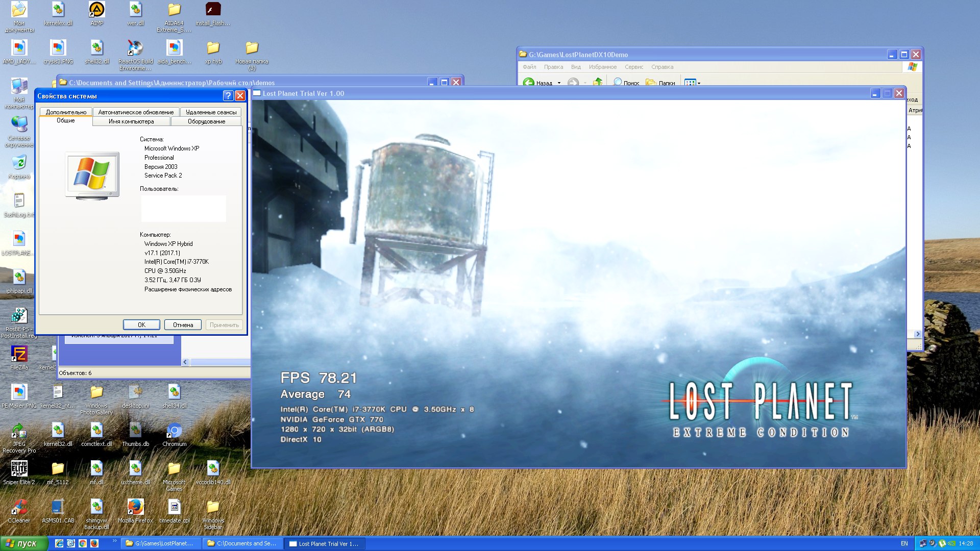Select the Дополнительно tab in System Properties
Image resolution: width=980 pixels, height=551 pixels.
tap(65, 112)
